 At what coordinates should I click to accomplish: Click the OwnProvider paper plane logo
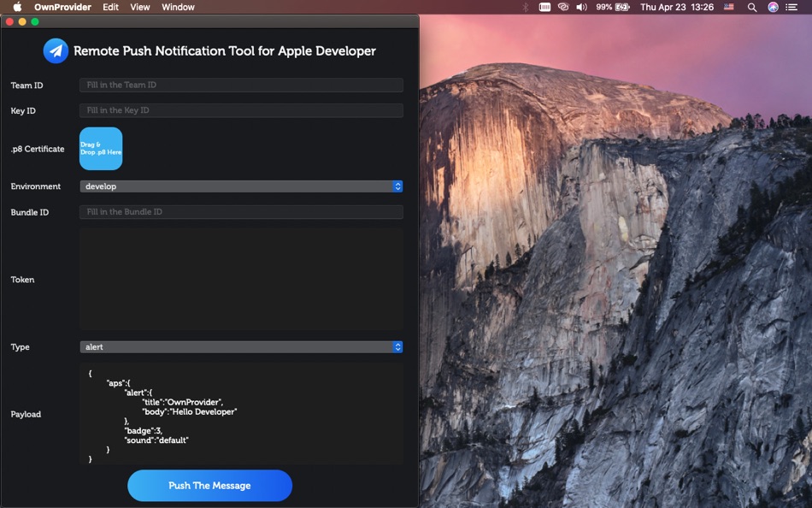[56, 50]
